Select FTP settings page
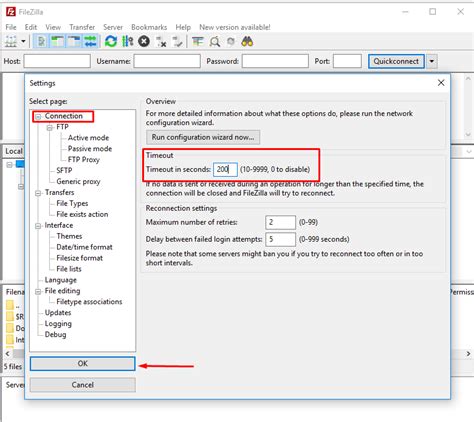 (62, 127)
